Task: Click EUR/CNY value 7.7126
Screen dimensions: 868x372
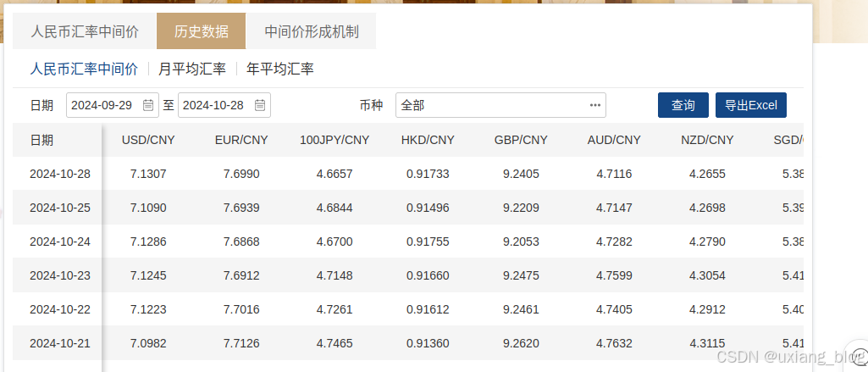Action: click(241, 343)
